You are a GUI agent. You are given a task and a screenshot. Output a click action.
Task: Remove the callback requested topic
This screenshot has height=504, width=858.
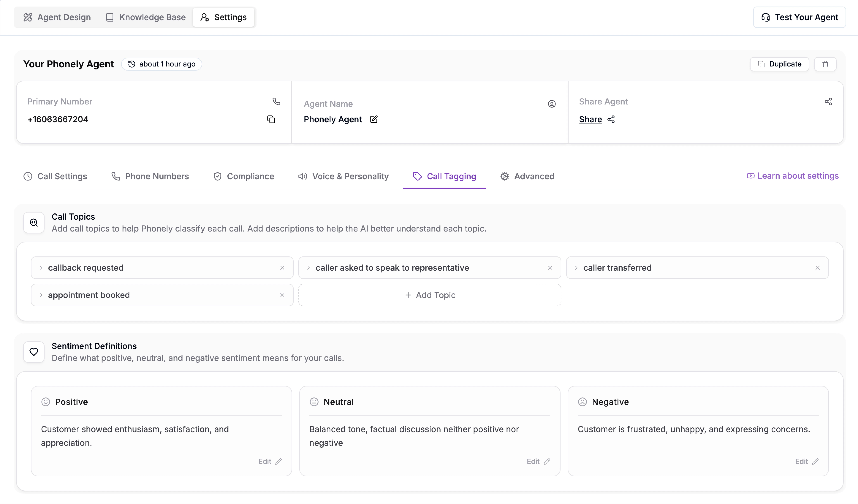(x=282, y=268)
